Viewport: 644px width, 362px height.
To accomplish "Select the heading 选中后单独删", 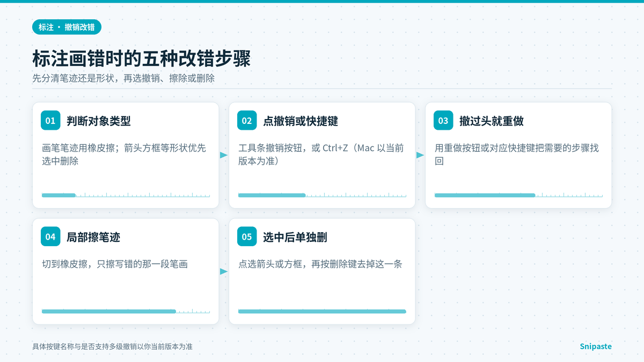I will point(295,237).
